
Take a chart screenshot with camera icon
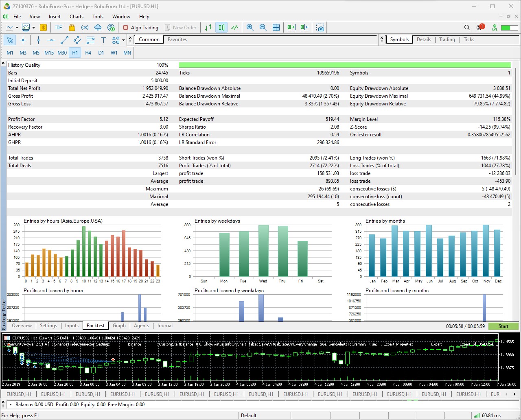(x=320, y=28)
